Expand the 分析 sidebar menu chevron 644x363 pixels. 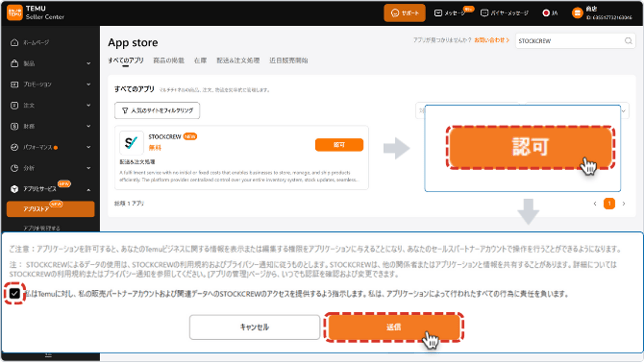pos(88,168)
